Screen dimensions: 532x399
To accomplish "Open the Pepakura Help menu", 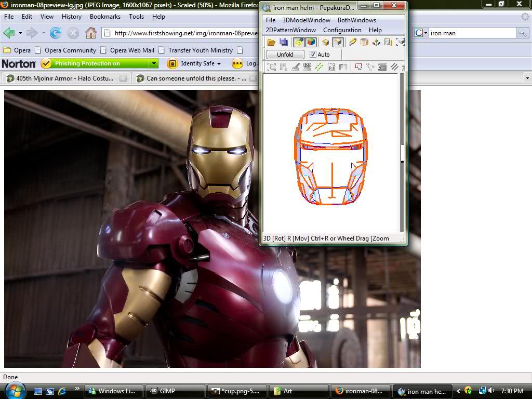I will point(375,30).
